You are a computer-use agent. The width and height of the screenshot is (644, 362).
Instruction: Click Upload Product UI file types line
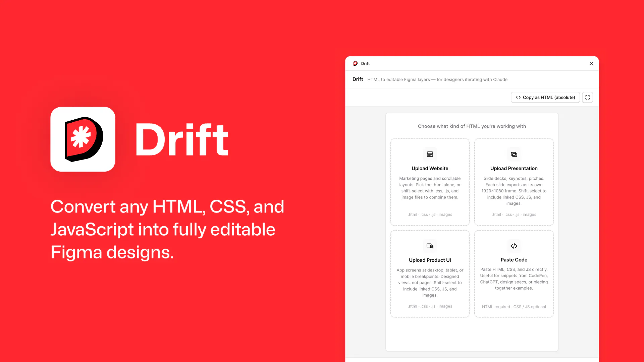[430, 306]
